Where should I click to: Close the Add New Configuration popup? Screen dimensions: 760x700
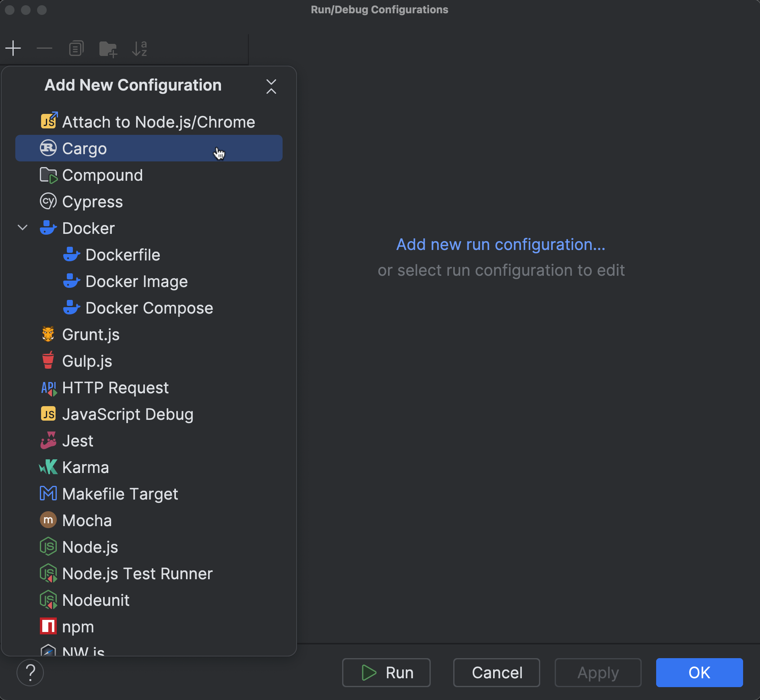point(271,86)
